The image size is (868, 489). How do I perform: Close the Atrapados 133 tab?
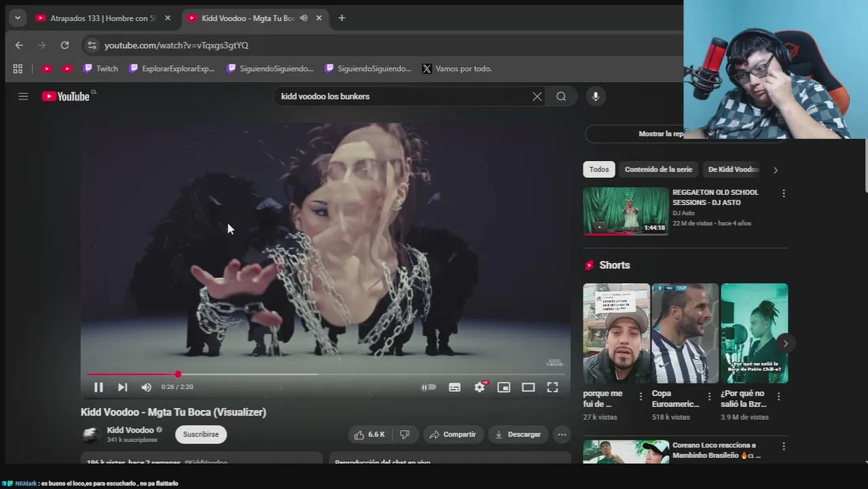pyautogui.click(x=168, y=18)
